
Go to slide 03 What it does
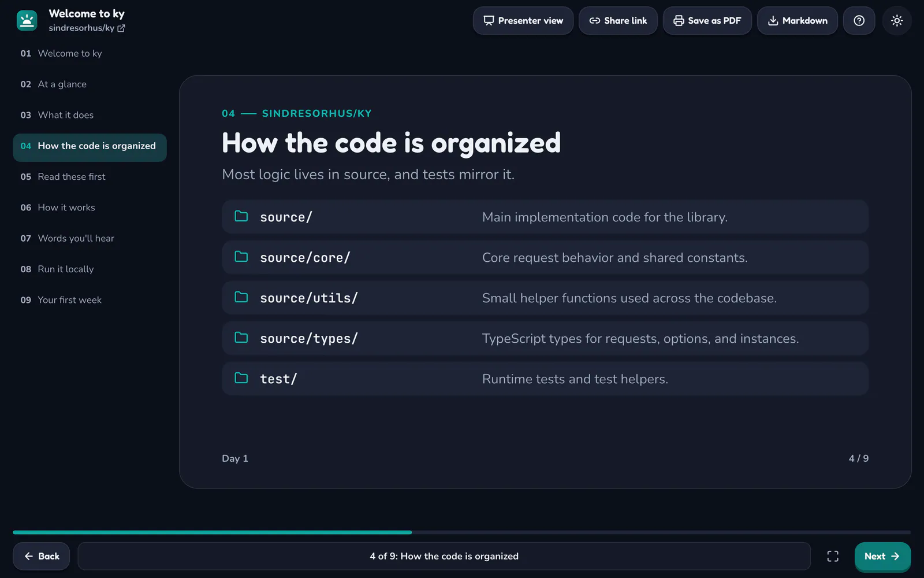[x=90, y=115]
